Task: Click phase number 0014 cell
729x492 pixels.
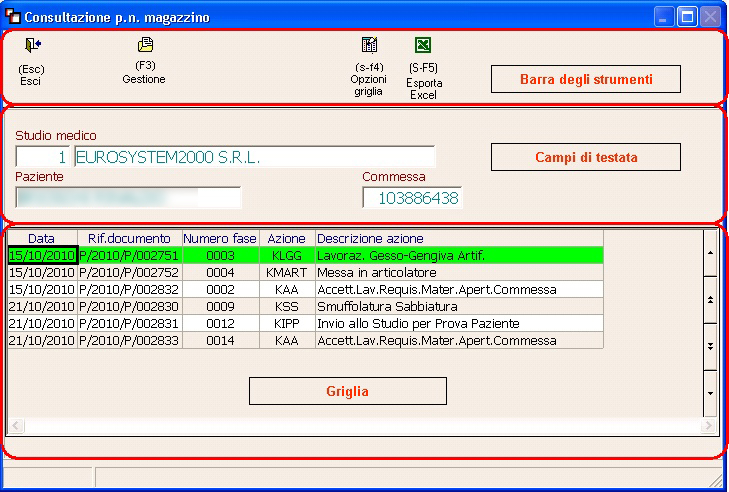Action: 221,340
